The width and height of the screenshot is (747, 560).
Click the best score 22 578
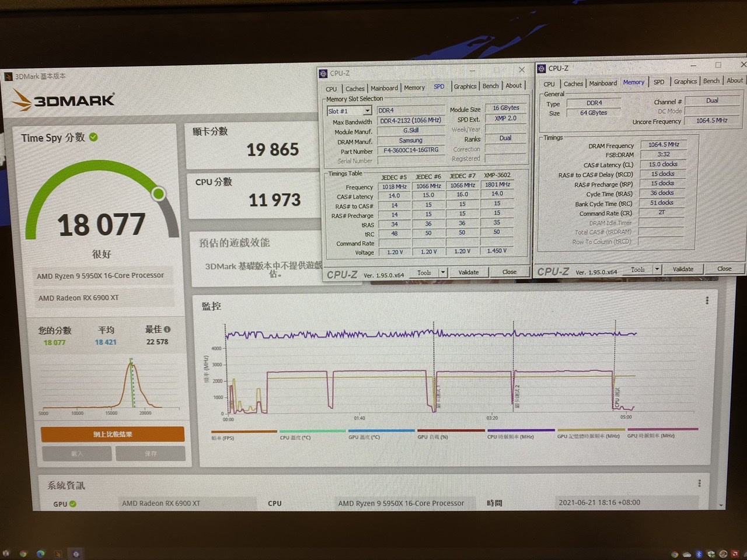click(158, 342)
